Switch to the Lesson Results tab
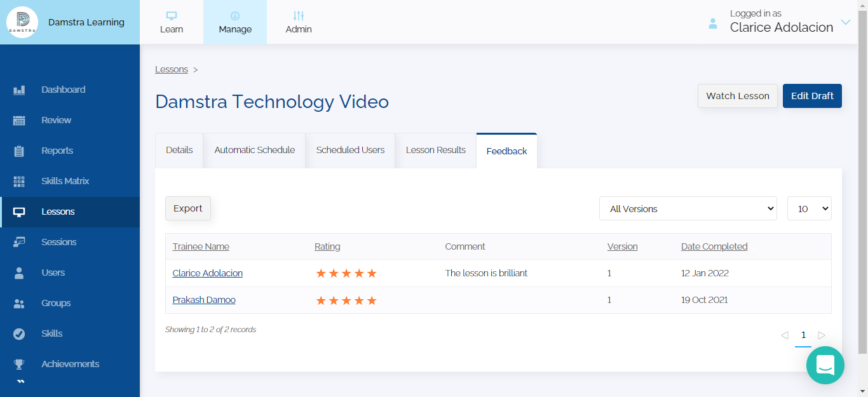The image size is (868, 397). click(436, 151)
